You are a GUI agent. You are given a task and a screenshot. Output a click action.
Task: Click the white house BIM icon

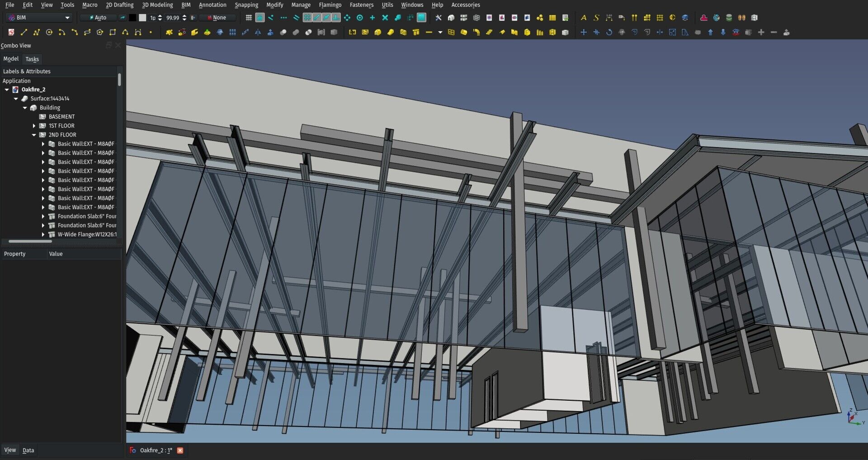pos(451,18)
